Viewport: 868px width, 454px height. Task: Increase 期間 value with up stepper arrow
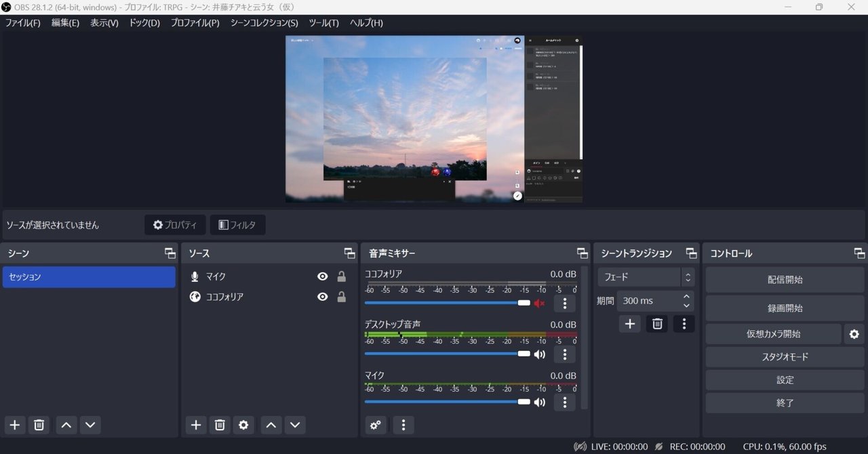[x=686, y=296]
